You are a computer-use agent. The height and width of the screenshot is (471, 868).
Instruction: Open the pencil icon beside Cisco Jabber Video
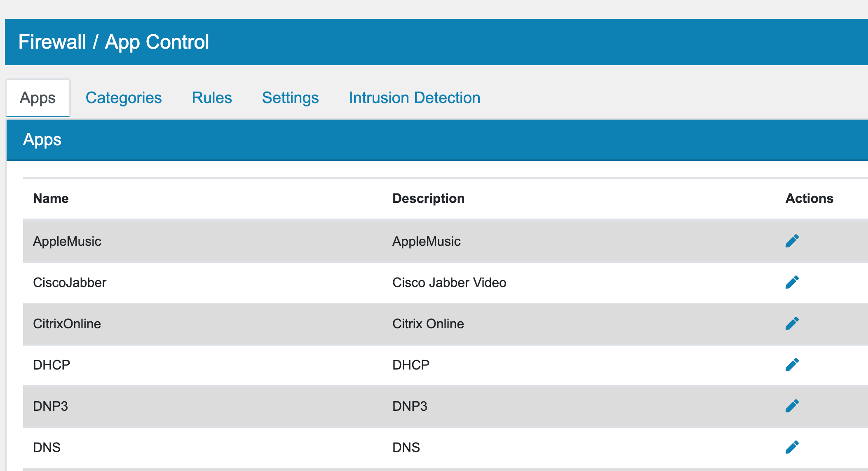click(793, 282)
